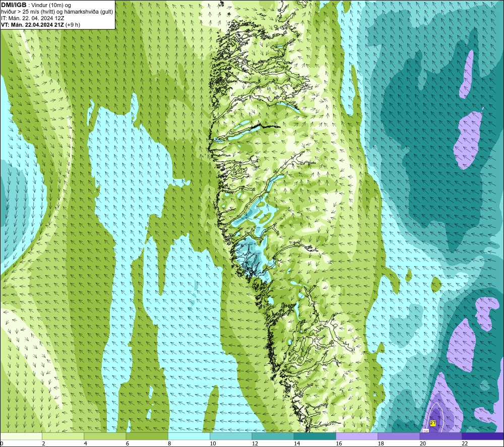Click the '22' label on the wind scale
The image size is (504, 447).
click(465, 444)
